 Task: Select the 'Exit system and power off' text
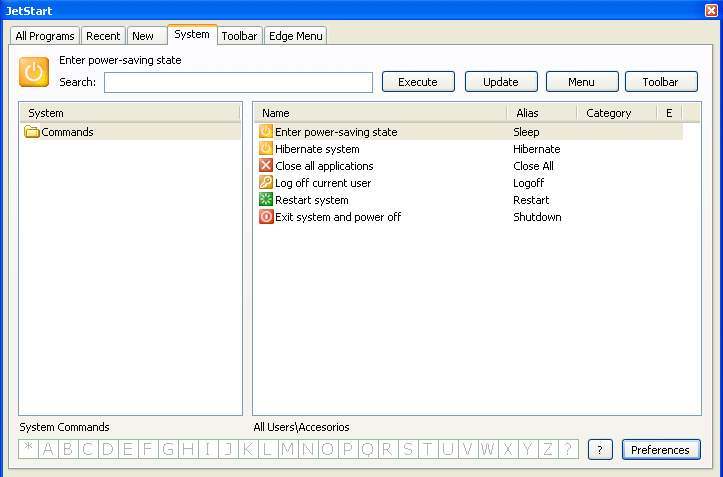point(338,217)
